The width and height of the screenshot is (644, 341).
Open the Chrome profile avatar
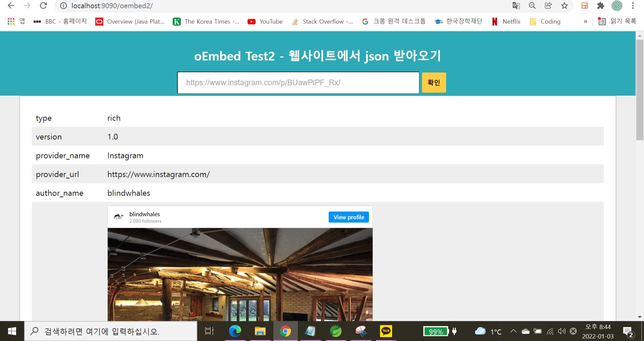coord(617,6)
